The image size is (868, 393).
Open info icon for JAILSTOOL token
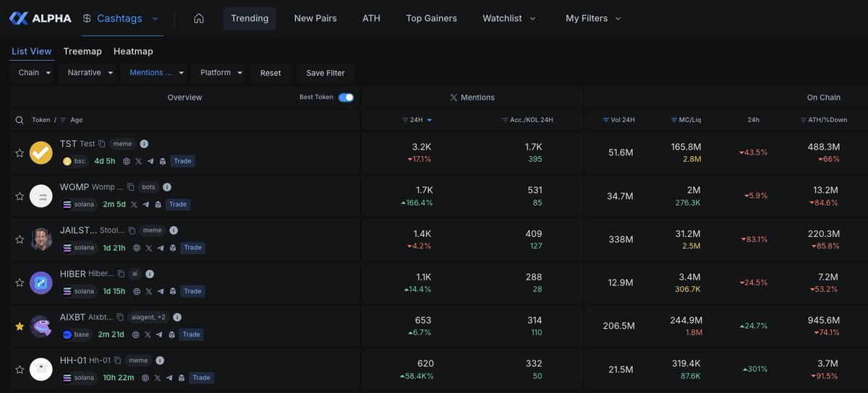tap(174, 231)
